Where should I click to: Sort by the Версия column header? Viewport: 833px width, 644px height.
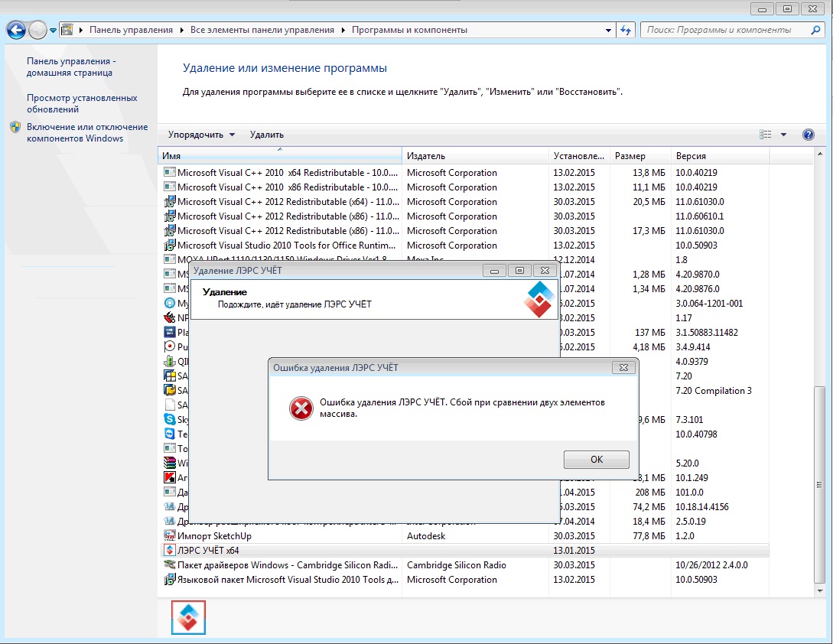720,156
